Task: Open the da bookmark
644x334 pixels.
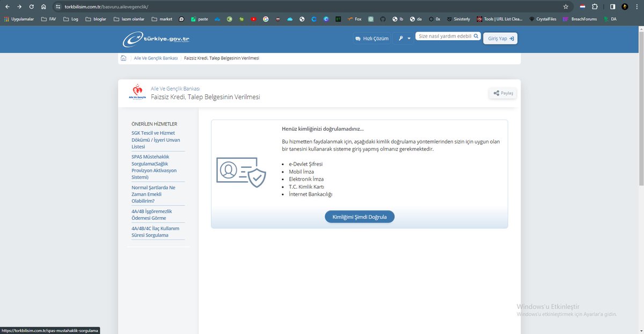Action: (x=416, y=19)
